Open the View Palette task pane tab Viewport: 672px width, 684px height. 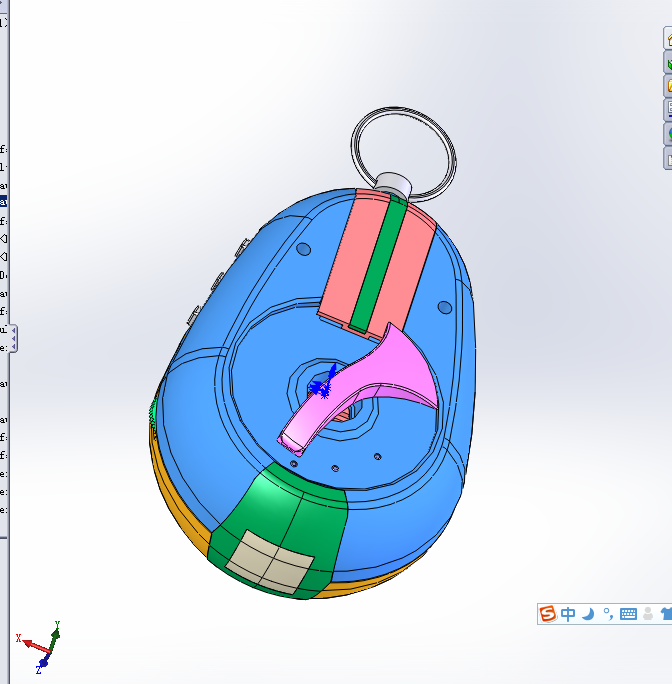(668, 110)
